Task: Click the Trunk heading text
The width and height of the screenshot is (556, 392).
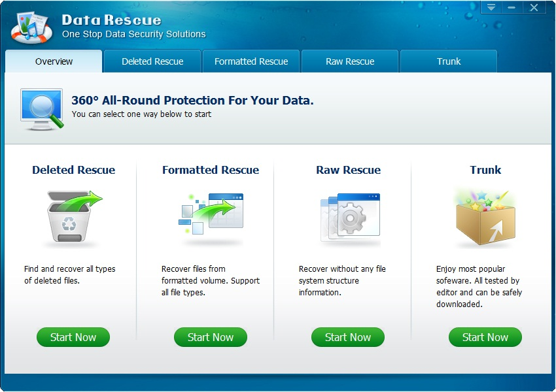Action: (485, 170)
